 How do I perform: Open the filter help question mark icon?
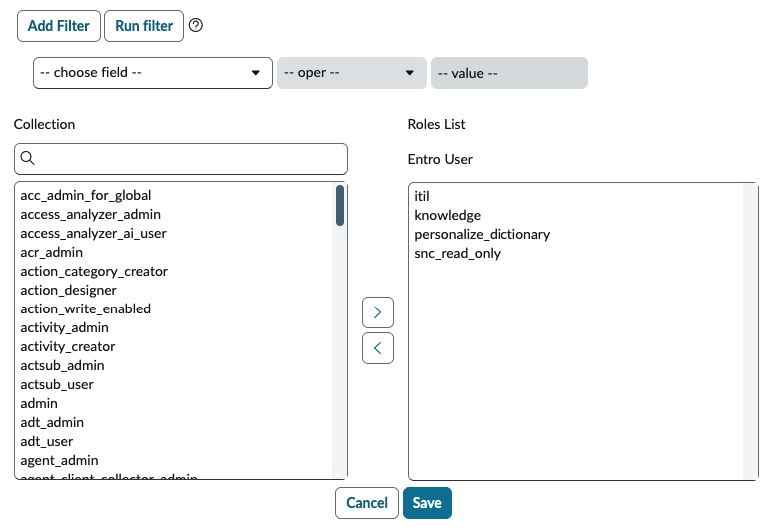pos(195,25)
